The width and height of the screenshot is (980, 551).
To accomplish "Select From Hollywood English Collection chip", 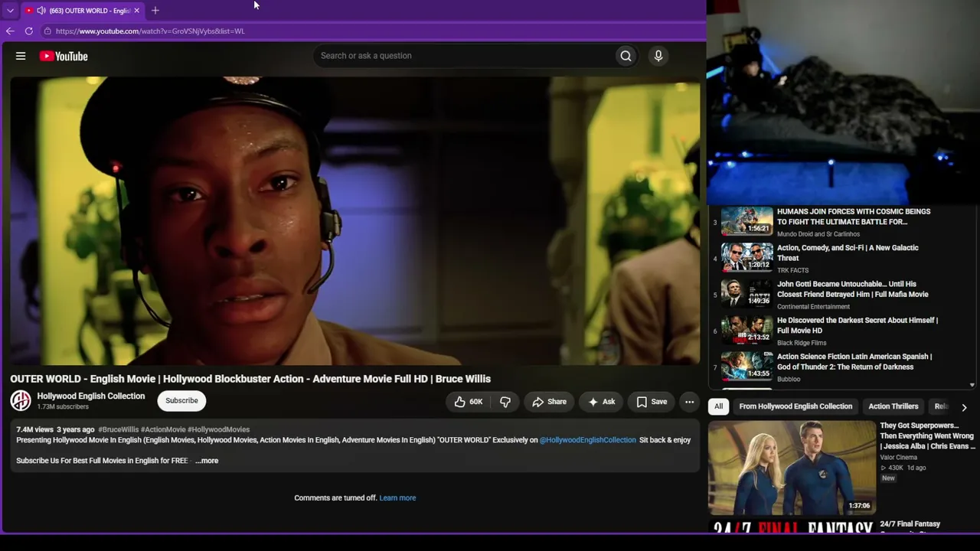I will point(795,406).
